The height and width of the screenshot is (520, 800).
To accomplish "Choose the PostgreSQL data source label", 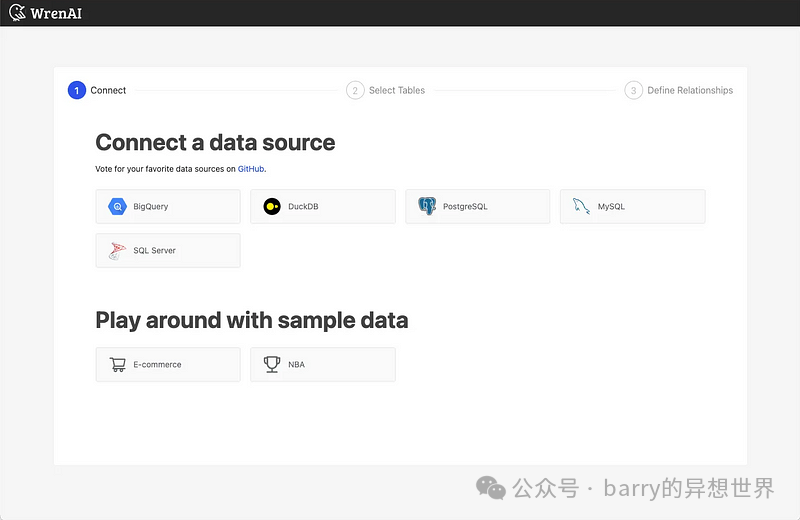I will [465, 206].
